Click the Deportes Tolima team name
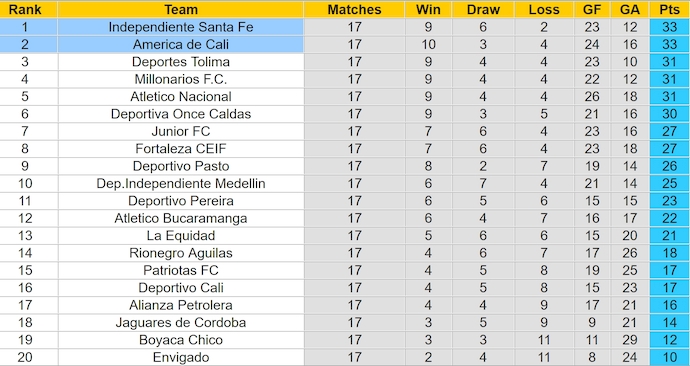Screen dimensions: 690x366 point(180,62)
